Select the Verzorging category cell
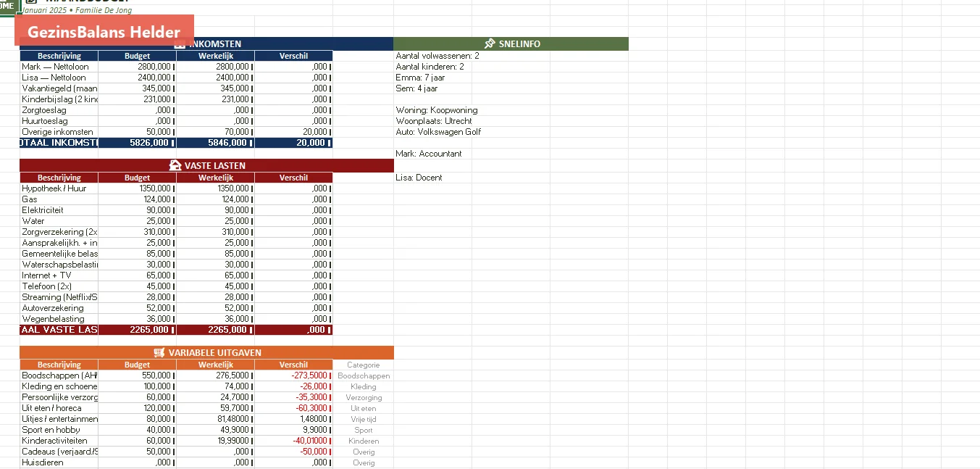 [x=363, y=397]
